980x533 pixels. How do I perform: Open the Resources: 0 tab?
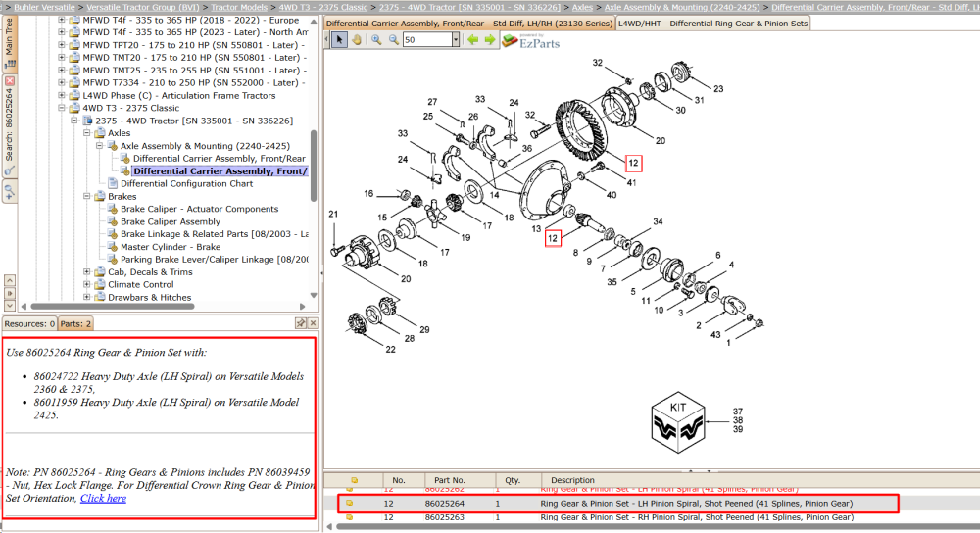click(x=29, y=323)
